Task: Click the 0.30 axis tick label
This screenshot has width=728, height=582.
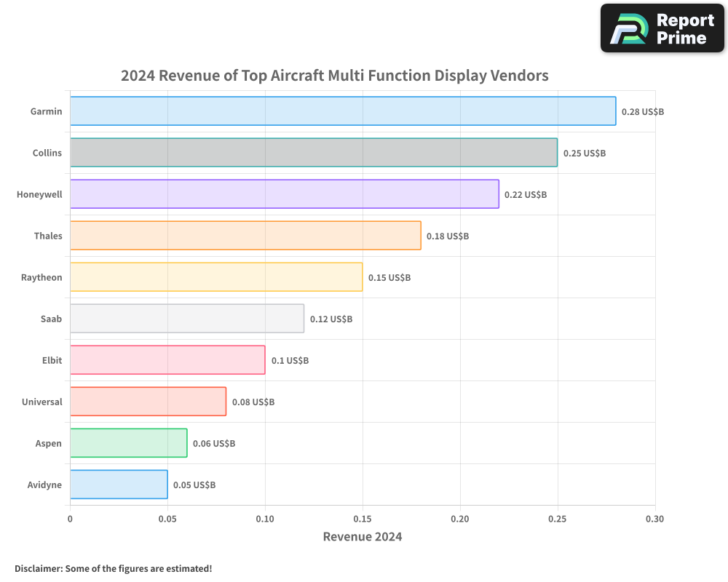Action: (x=654, y=519)
